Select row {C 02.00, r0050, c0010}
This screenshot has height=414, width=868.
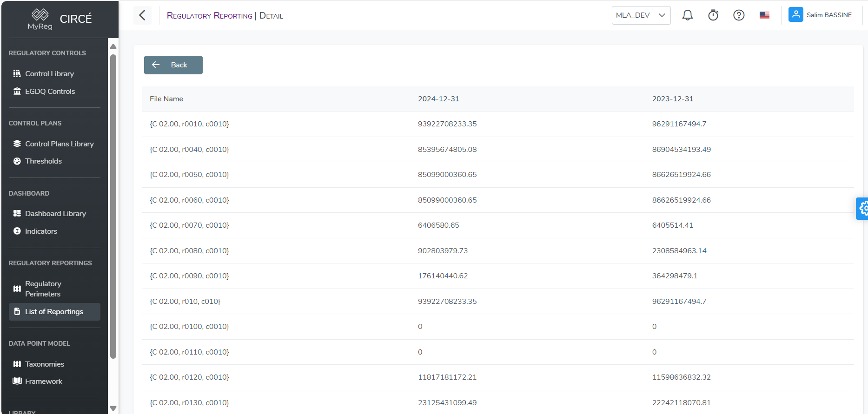498,175
